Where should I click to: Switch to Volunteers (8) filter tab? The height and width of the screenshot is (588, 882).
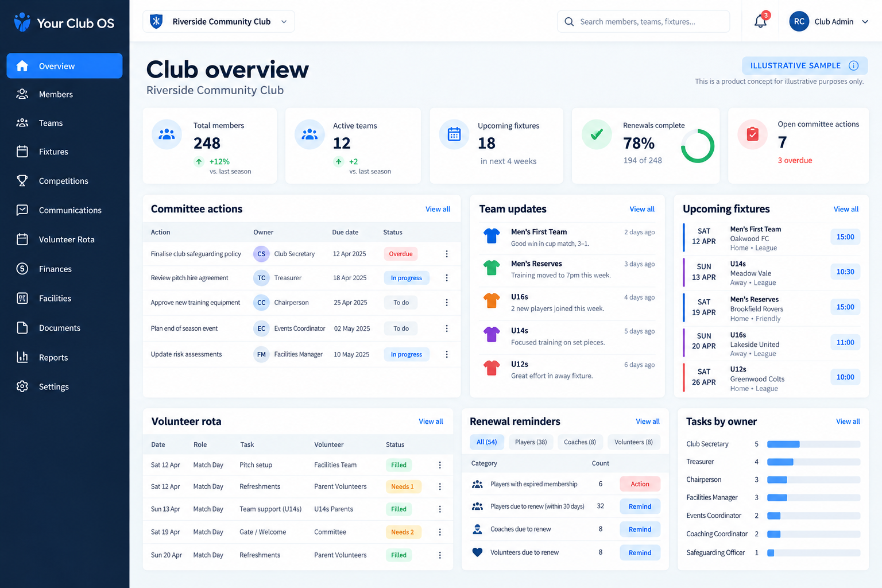(x=633, y=442)
